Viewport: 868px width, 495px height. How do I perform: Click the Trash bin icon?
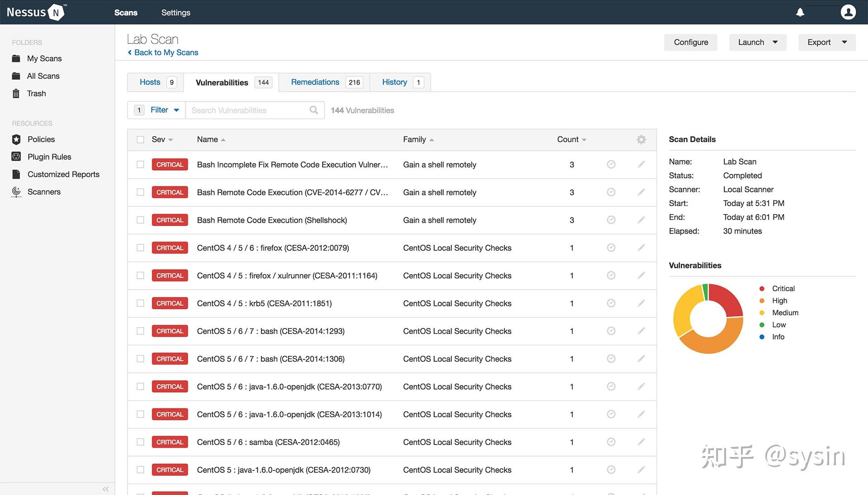pos(16,94)
